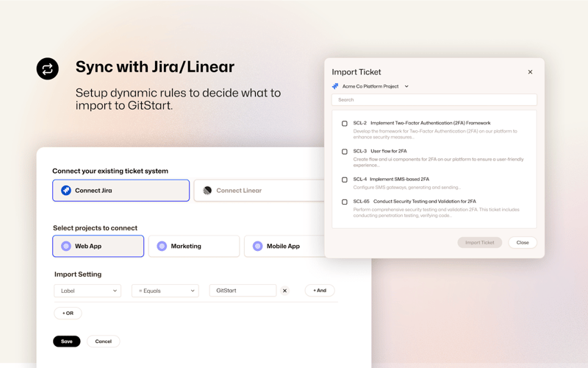Click the sync arrows icon beside the heading
Screen dimensions: 588x368
coord(48,68)
